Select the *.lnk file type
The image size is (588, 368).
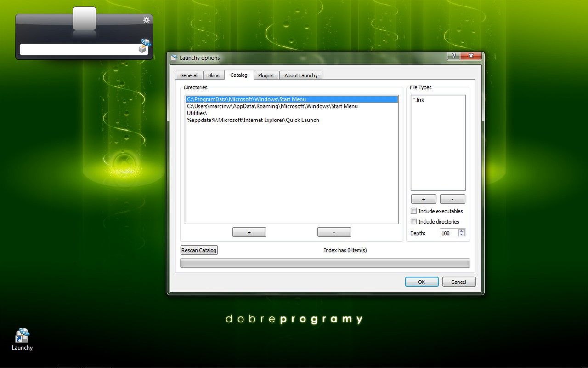(x=438, y=100)
